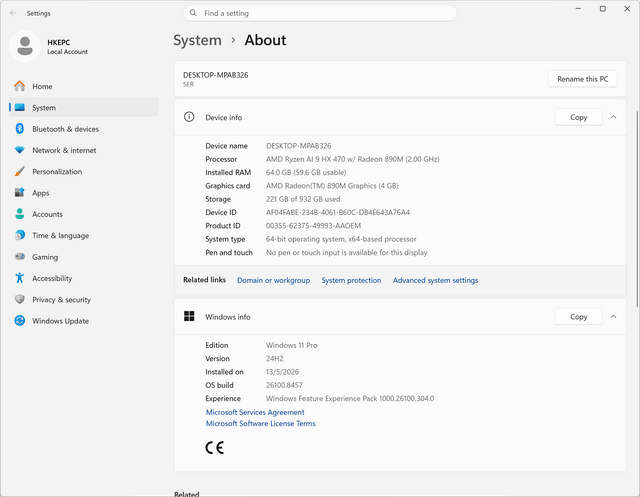Click the Installed RAM value 64.0 GB
This screenshot has height=497, width=640.
pyautogui.click(x=306, y=172)
